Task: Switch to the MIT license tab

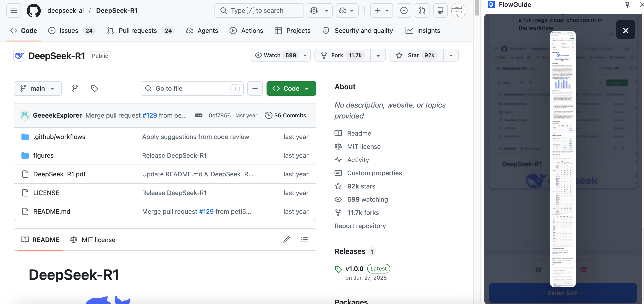Action: pos(93,240)
